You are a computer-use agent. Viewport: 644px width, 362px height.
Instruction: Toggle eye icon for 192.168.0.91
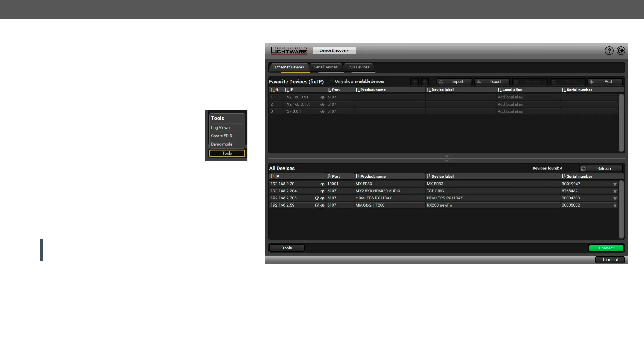(322, 97)
